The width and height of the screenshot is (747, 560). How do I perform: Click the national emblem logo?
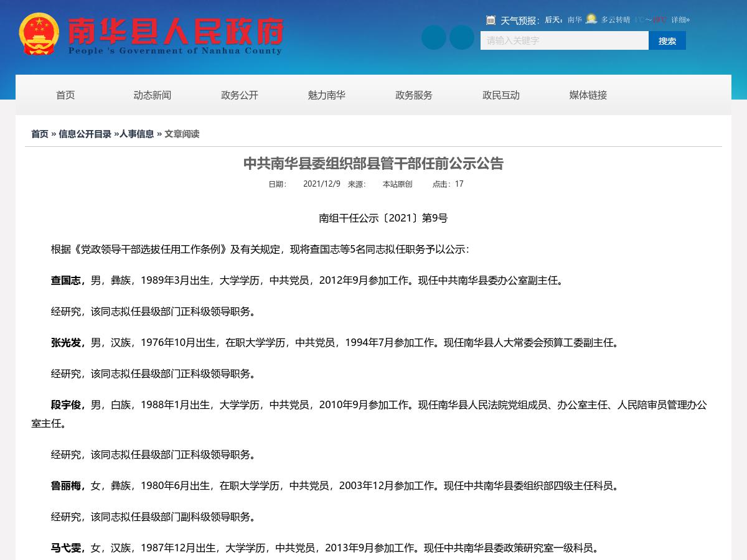(x=39, y=34)
